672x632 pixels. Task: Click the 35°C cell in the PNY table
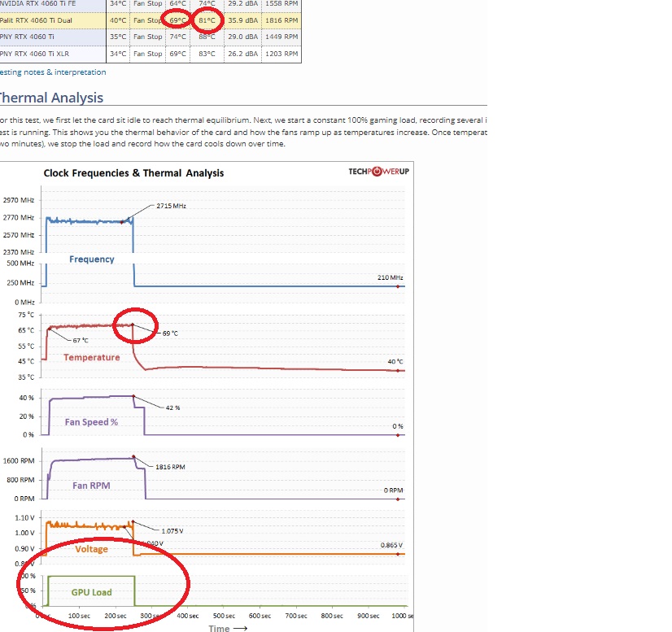(118, 37)
